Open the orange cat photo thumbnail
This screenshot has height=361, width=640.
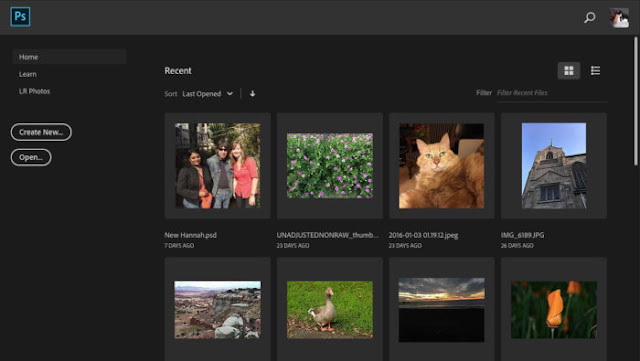pyautogui.click(x=442, y=165)
